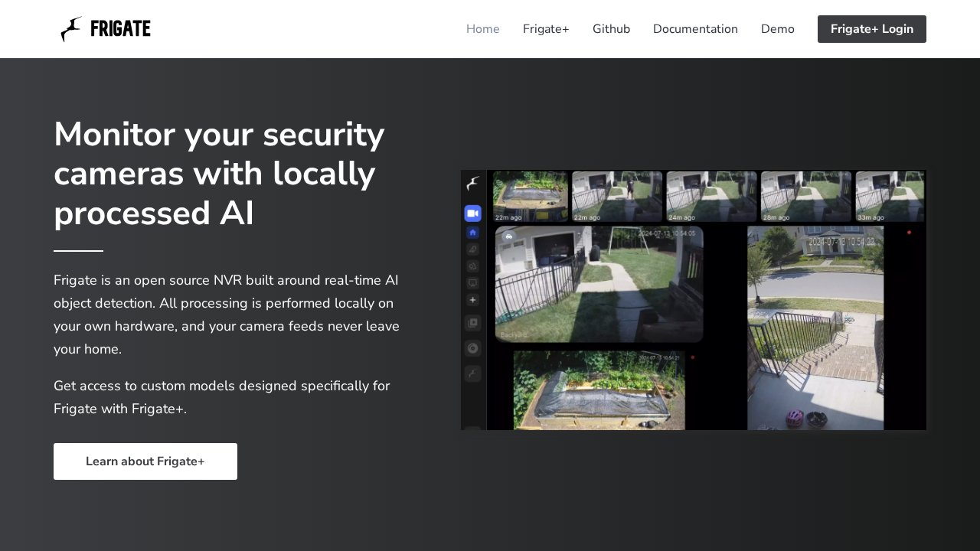Viewport: 980px width, 551px height.
Task: Click the Frigate bird logo in header
Action: point(71,29)
